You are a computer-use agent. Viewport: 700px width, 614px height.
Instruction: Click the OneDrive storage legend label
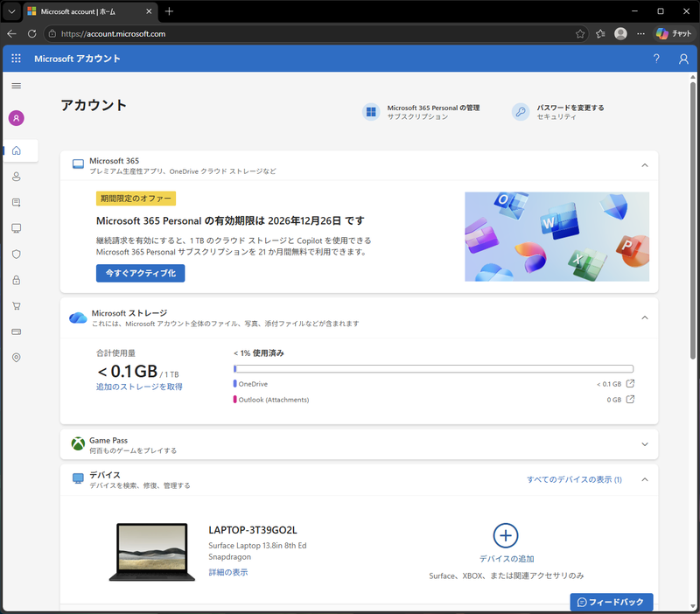(x=253, y=384)
